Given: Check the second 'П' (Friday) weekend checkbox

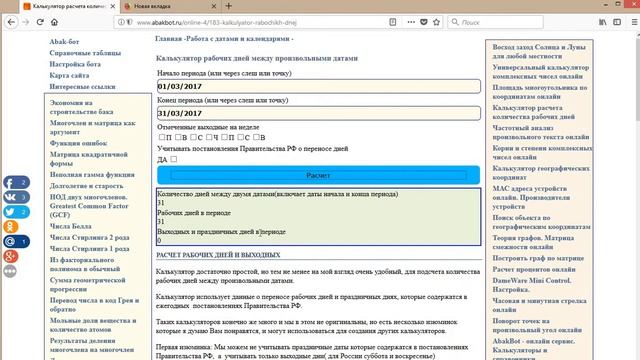Looking at the screenshot, I should tap(224, 137).
